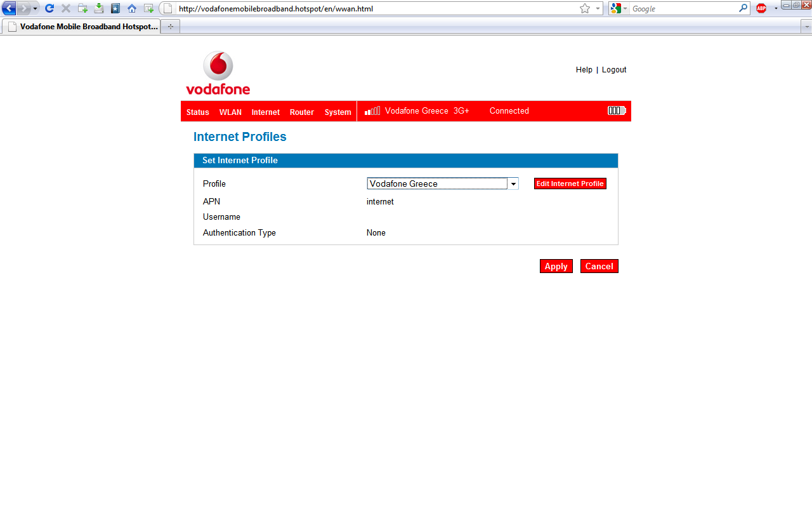Image resolution: width=812 pixels, height=508 pixels.
Task: Open the Downloads icon in the toolbar
Action: coord(99,8)
